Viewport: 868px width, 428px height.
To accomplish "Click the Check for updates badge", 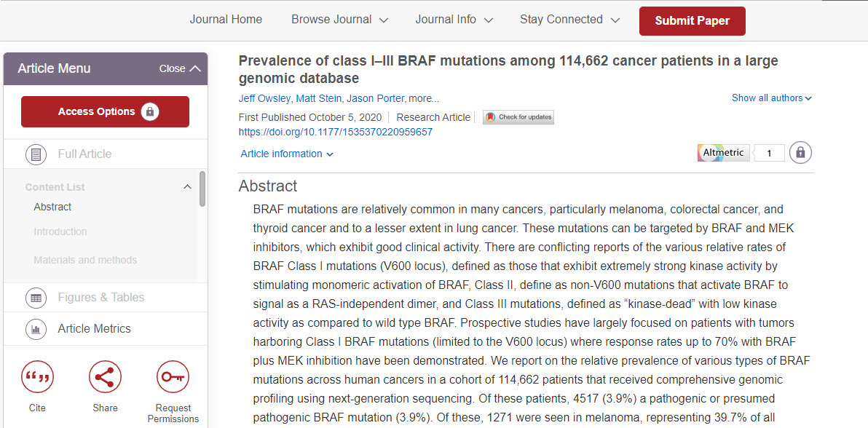I will [x=518, y=117].
